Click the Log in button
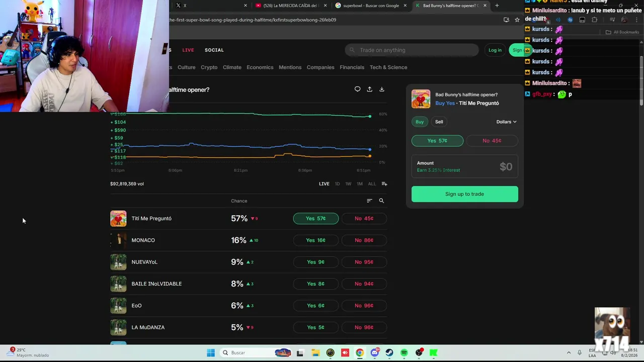 click(495, 50)
